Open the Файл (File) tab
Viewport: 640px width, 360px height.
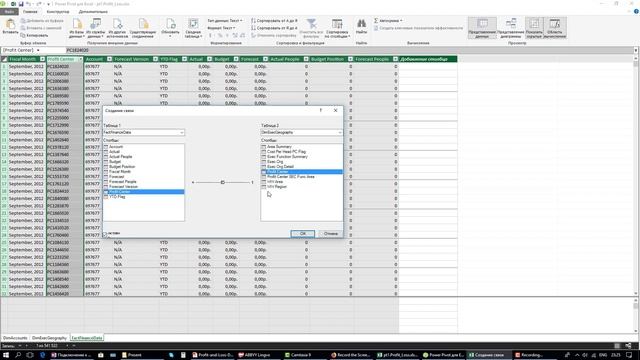tap(9, 11)
